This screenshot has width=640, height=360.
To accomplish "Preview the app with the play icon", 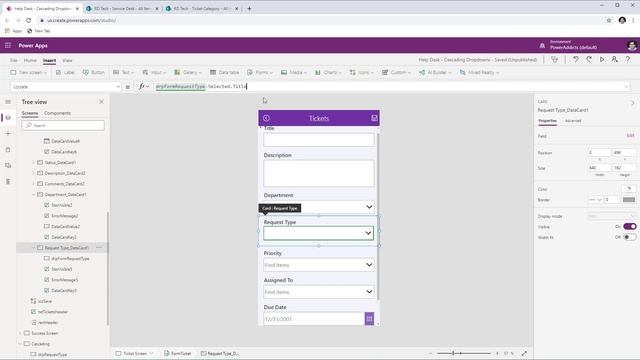I will point(602,60).
